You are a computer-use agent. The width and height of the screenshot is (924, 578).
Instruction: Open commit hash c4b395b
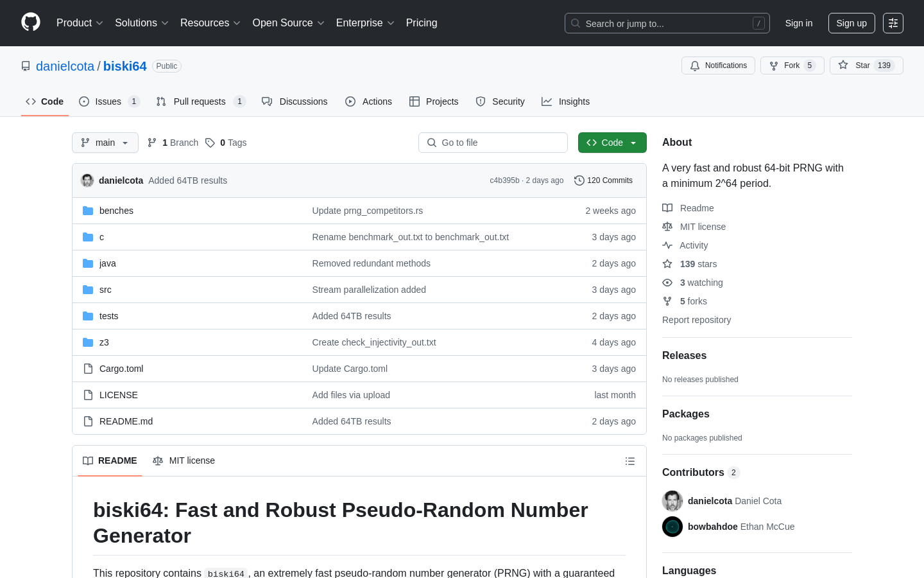click(x=504, y=180)
